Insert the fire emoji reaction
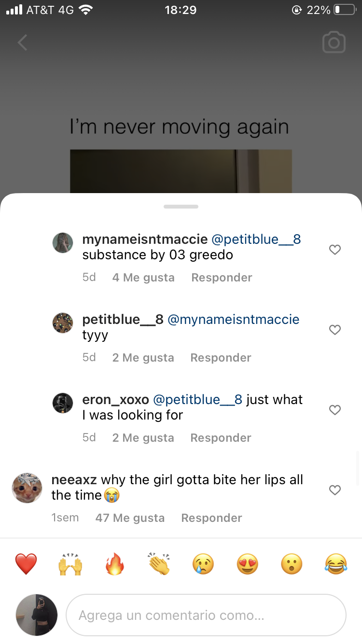Image resolution: width=362 pixels, height=644 pixels. click(114, 564)
